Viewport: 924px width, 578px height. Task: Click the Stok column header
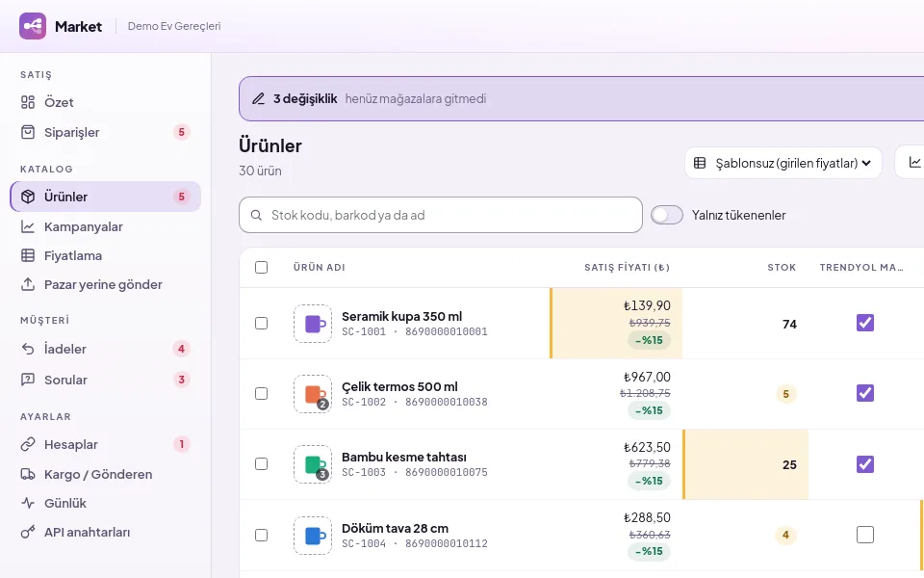tap(782, 267)
